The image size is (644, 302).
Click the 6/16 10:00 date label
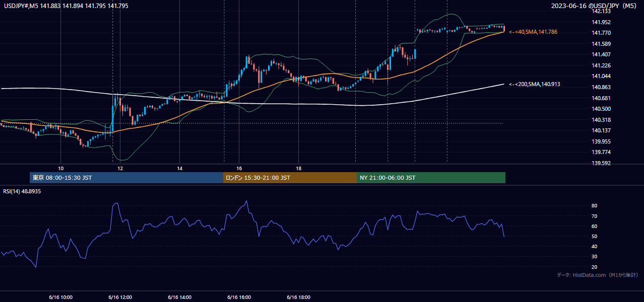60,297
